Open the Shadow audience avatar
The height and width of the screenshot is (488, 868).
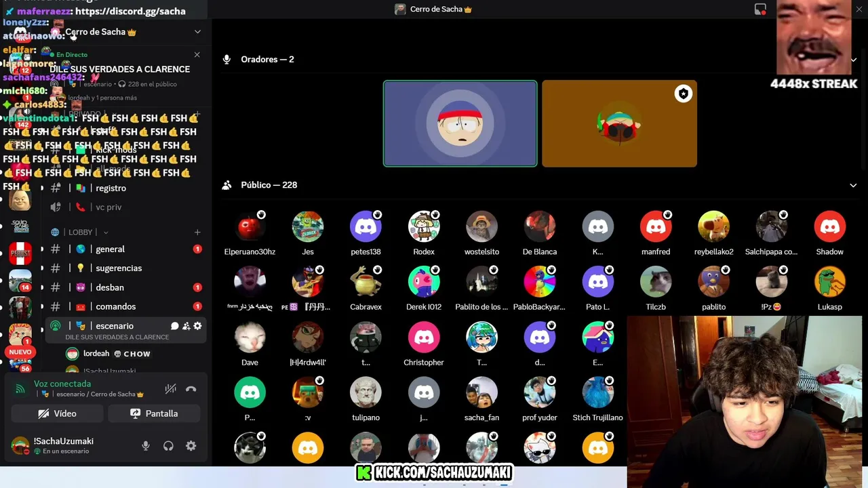pos(829,226)
